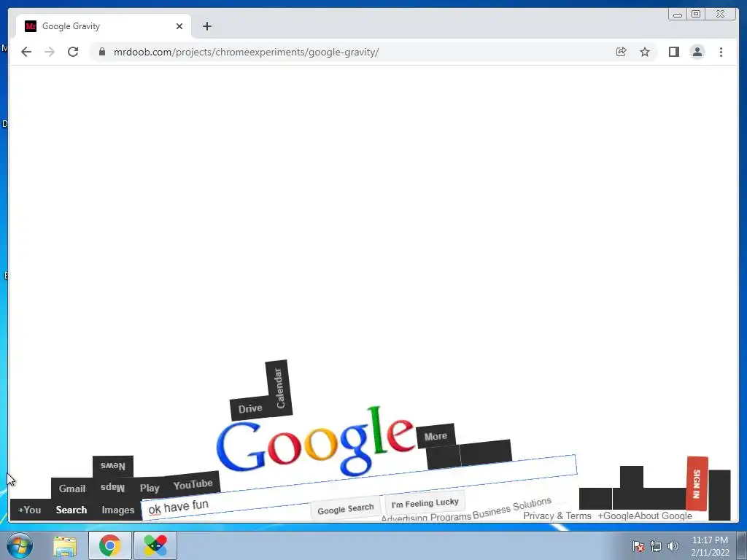
Task: Click the tilted Google logo
Action: (315, 442)
